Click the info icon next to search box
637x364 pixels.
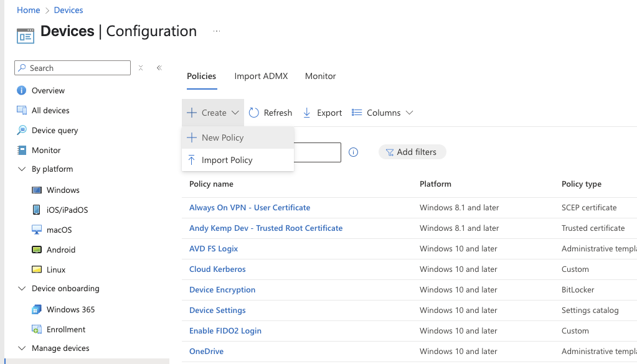pos(354,152)
